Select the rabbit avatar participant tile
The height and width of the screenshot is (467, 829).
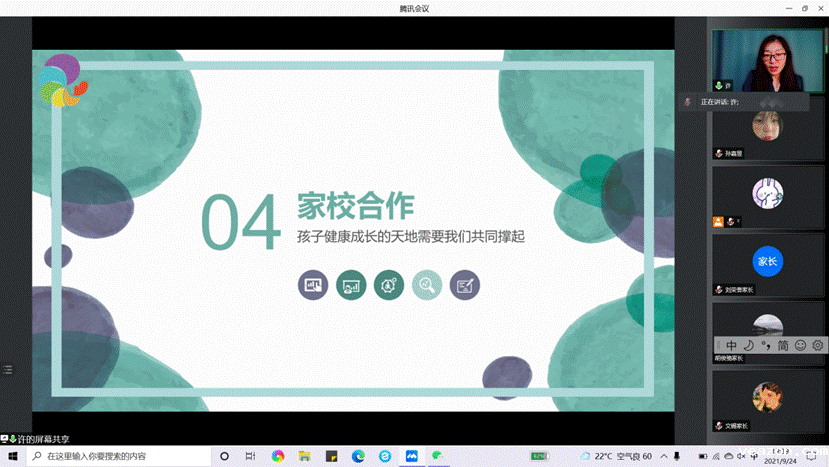coord(767,194)
